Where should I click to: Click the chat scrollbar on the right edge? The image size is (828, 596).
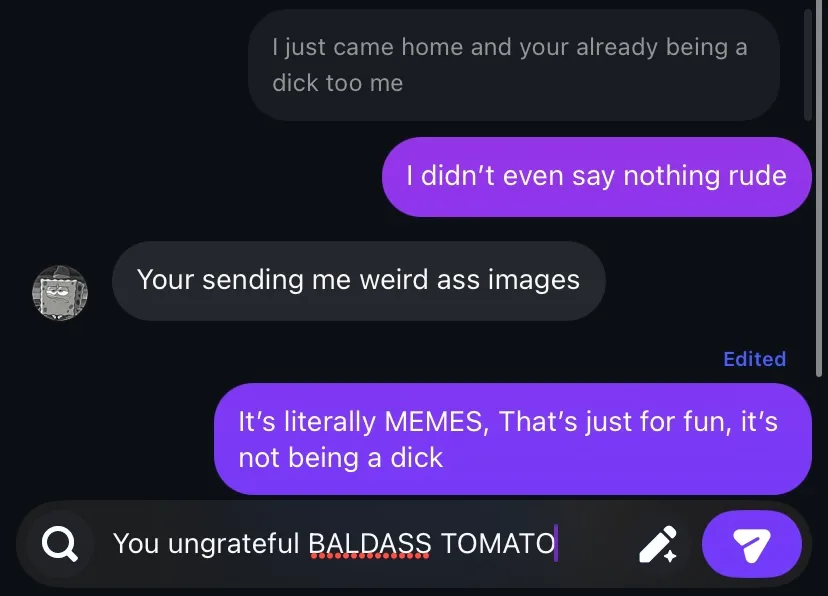pyautogui.click(x=818, y=190)
